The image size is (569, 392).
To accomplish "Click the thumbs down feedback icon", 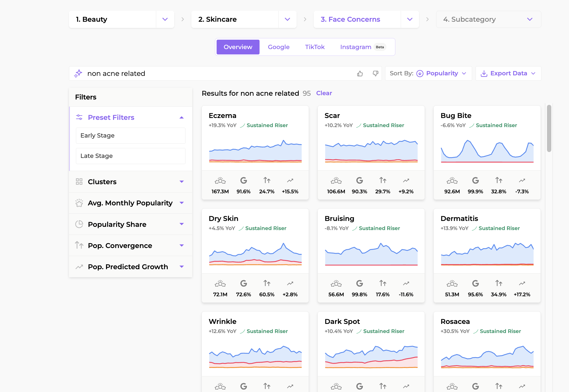I will coord(375,73).
